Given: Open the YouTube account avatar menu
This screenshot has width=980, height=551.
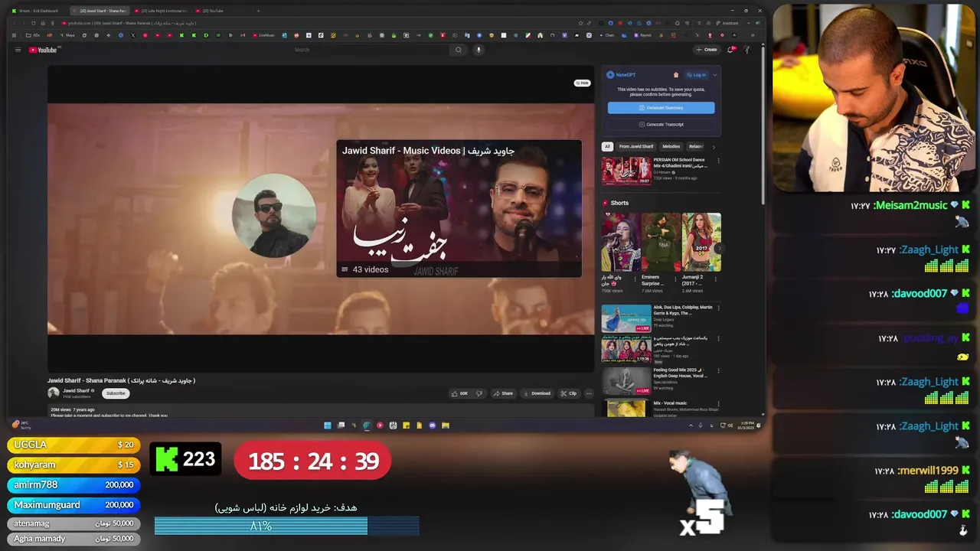Looking at the screenshot, I should (747, 50).
